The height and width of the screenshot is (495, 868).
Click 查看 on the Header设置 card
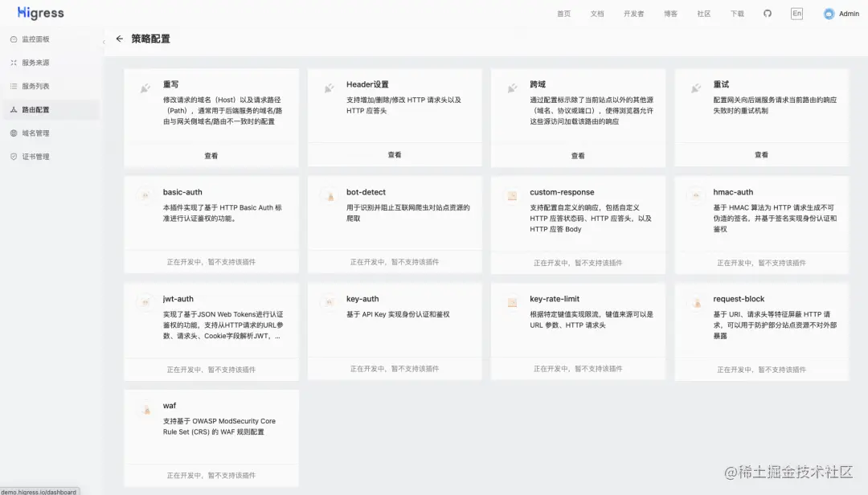click(394, 155)
